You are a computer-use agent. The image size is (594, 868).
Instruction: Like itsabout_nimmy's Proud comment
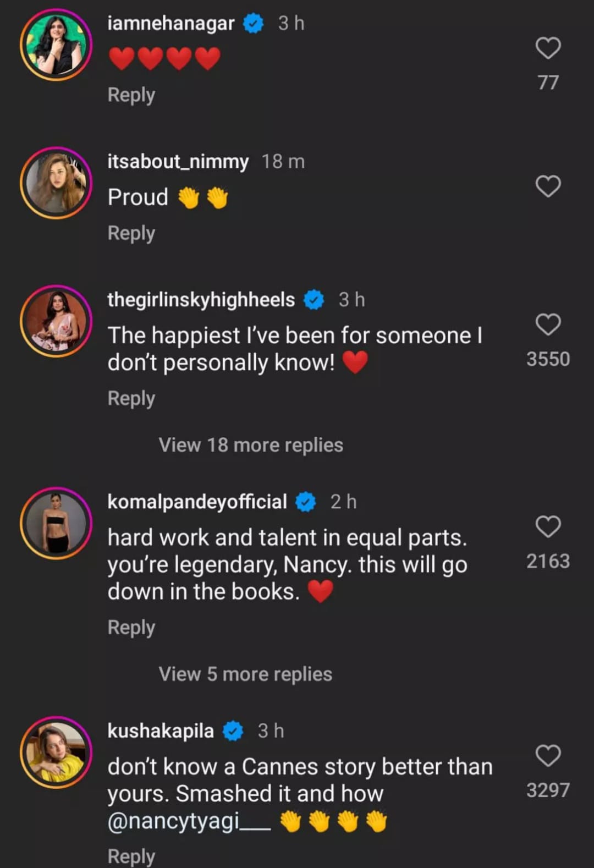pos(548,186)
